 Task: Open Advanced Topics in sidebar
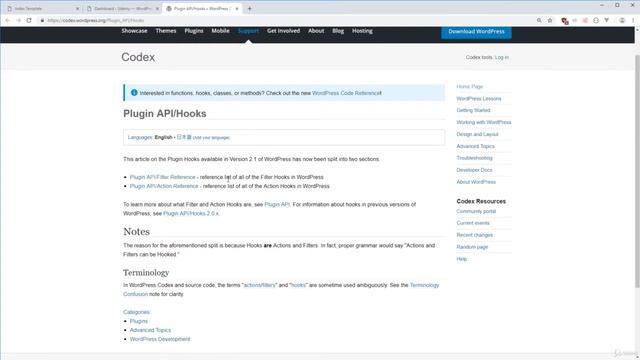click(x=476, y=146)
